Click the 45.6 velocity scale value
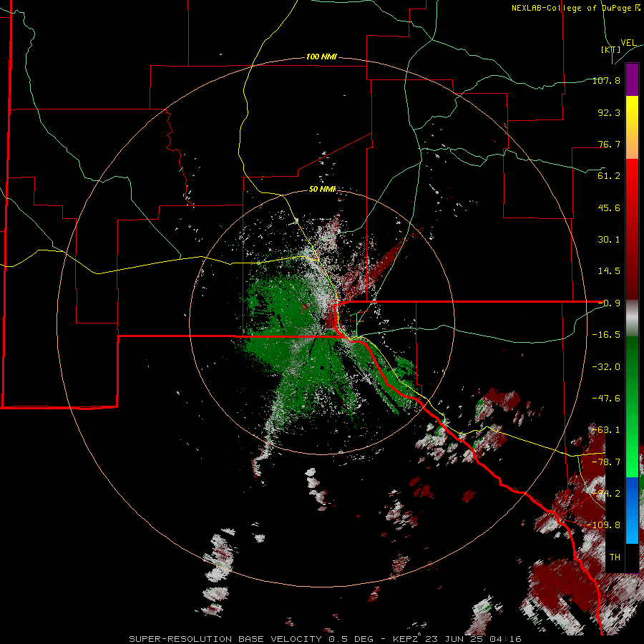This screenshot has width=644, height=644. click(x=609, y=208)
